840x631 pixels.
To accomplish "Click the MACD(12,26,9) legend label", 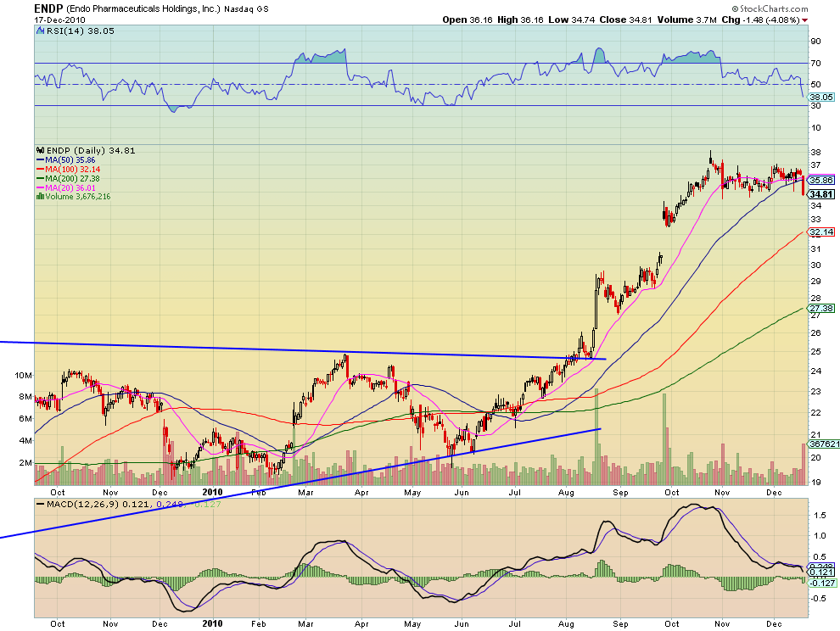I will 83,504.
